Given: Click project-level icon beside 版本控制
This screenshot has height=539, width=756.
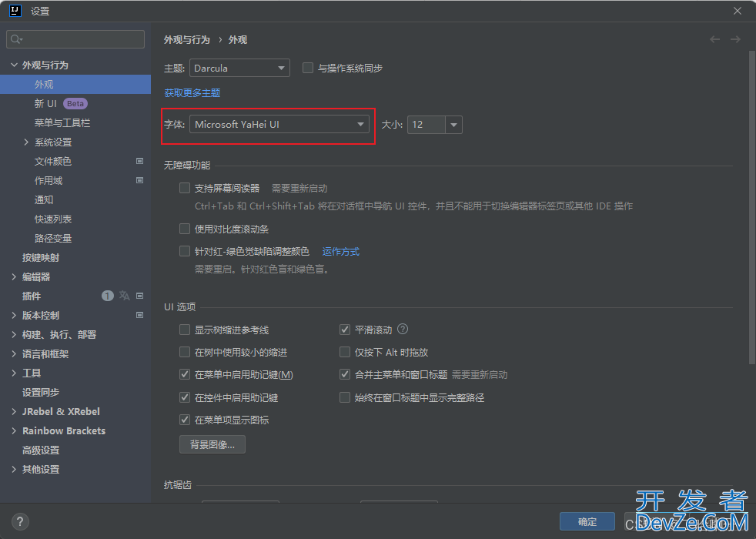Looking at the screenshot, I should [x=140, y=315].
